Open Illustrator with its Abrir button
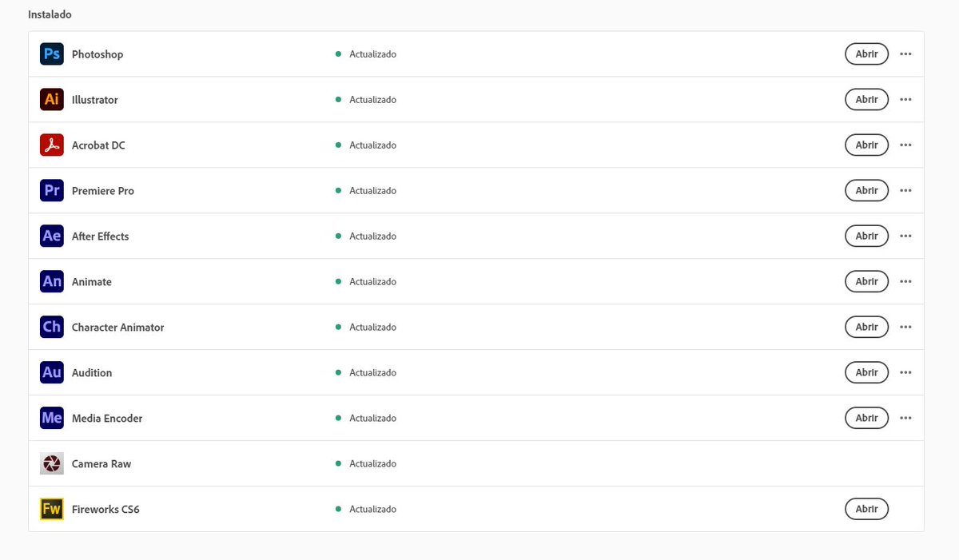 [x=866, y=100]
